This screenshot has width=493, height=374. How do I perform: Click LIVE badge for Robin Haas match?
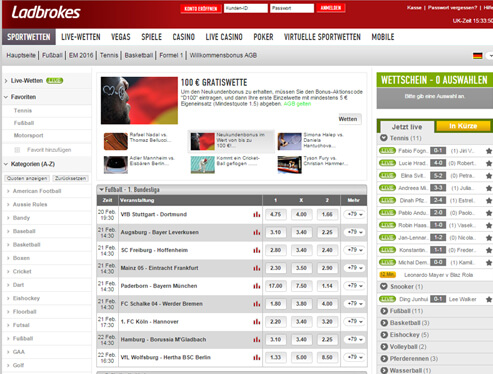click(x=387, y=225)
